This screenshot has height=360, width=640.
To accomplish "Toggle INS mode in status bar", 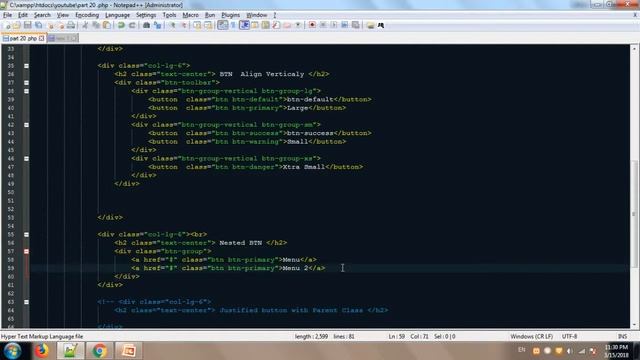I will click(622, 336).
